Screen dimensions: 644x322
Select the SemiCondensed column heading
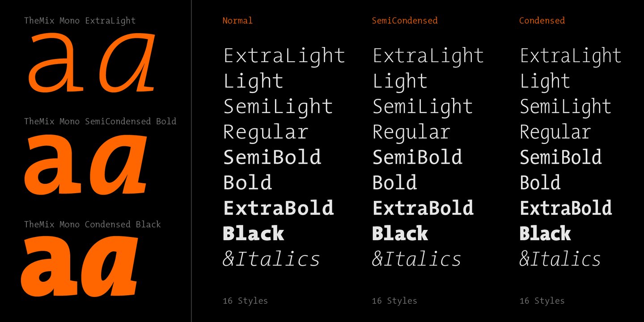(404, 21)
